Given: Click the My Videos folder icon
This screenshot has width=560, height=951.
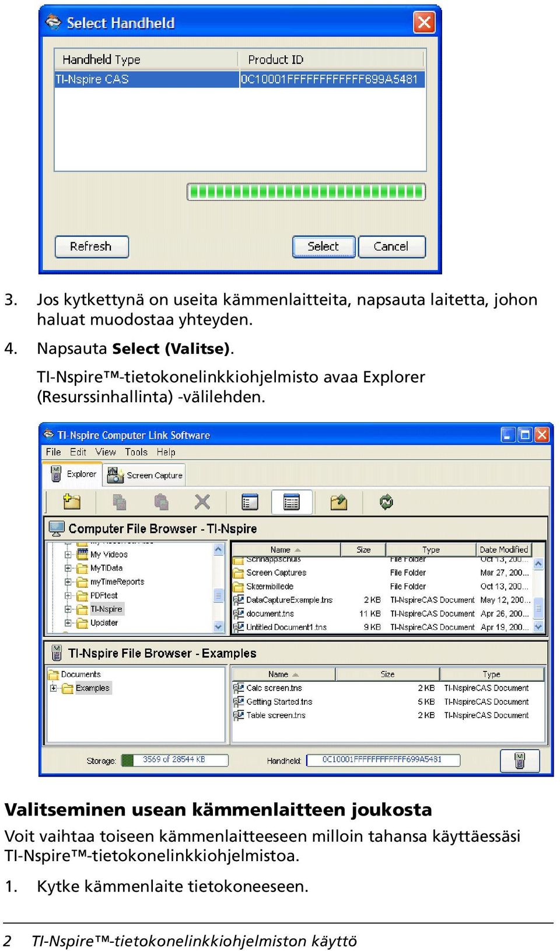Looking at the screenshot, I should 82,554.
